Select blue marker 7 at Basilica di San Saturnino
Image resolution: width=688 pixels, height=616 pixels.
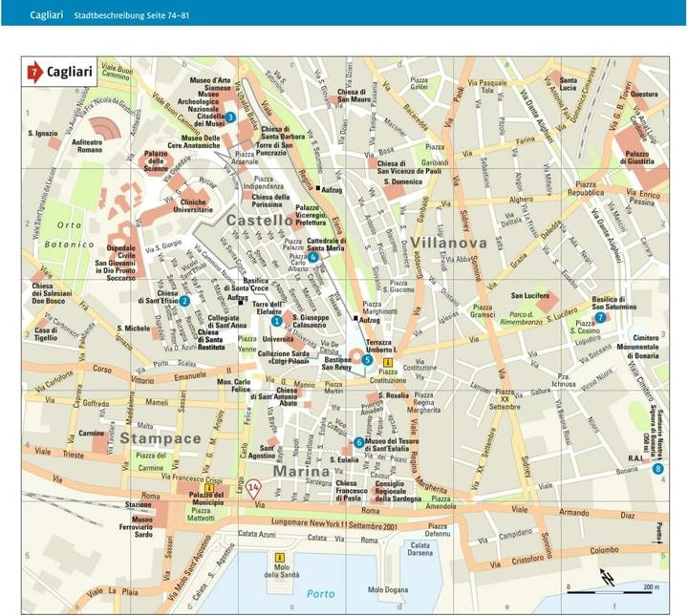coord(600,318)
